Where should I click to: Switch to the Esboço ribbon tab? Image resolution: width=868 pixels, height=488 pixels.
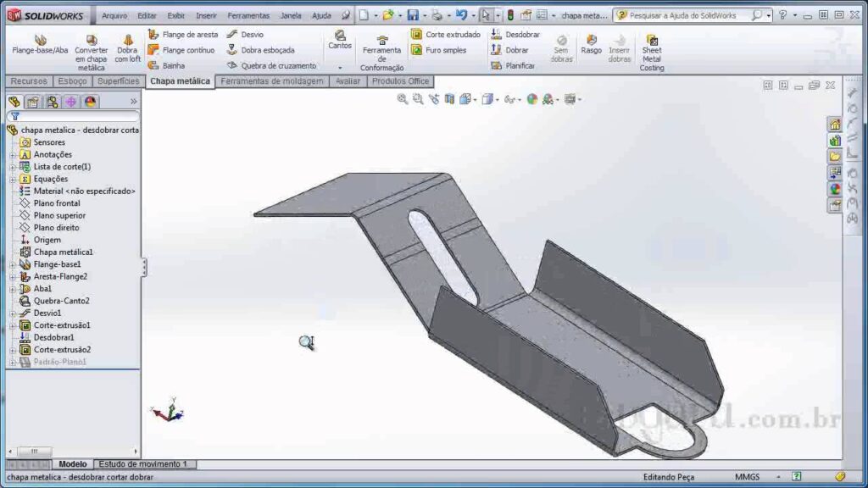coord(72,81)
